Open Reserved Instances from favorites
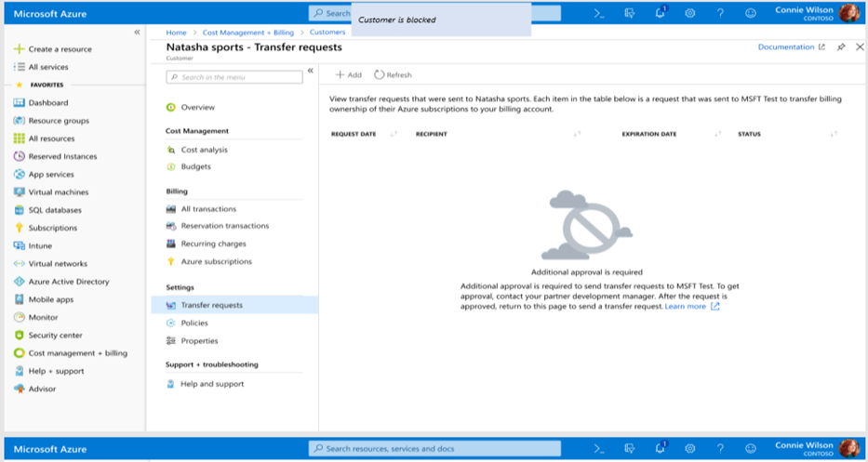 click(56, 156)
